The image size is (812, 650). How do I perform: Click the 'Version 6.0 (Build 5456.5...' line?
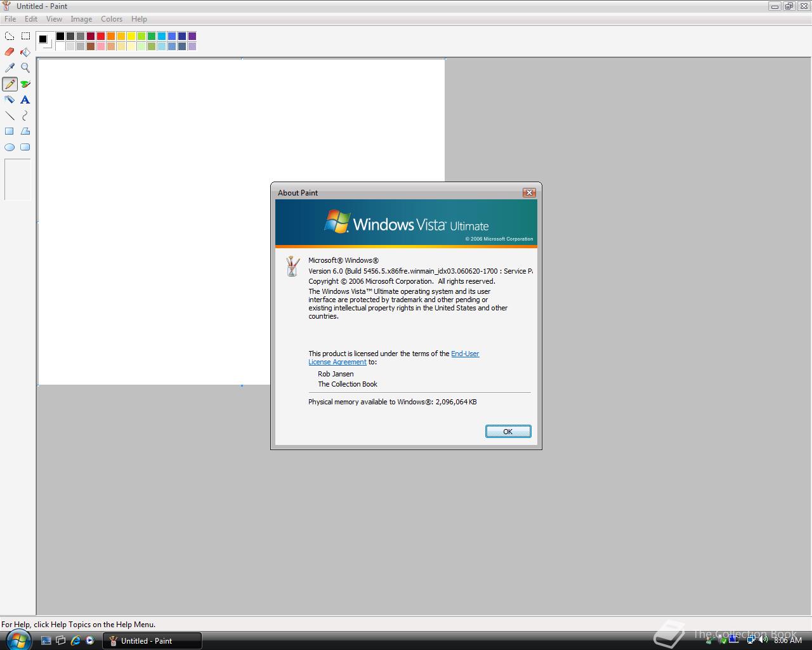[421, 271]
